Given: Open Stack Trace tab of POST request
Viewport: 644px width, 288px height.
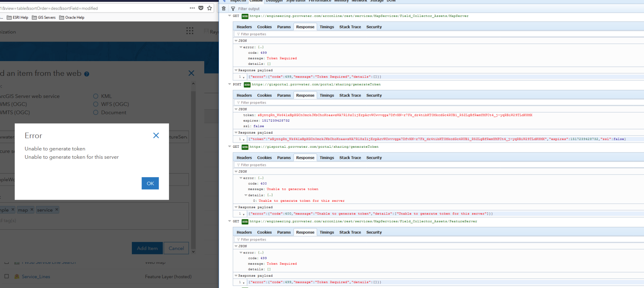Looking at the screenshot, I should click(x=350, y=95).
